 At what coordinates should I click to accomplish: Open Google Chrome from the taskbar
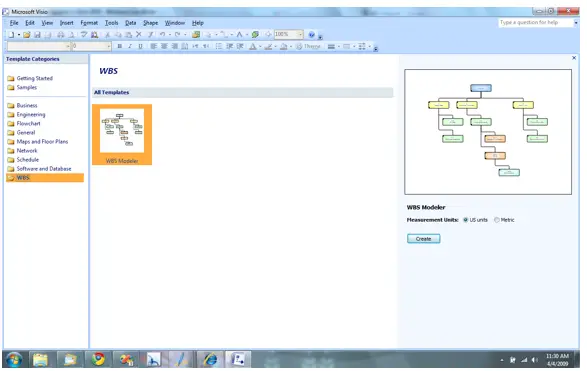98,359
